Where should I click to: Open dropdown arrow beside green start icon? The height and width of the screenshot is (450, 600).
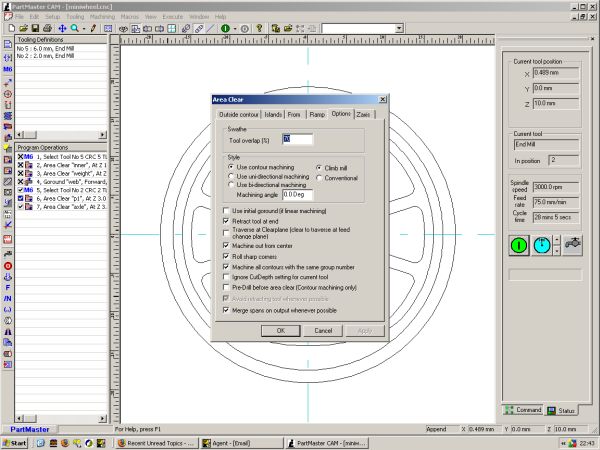point(235,29)
